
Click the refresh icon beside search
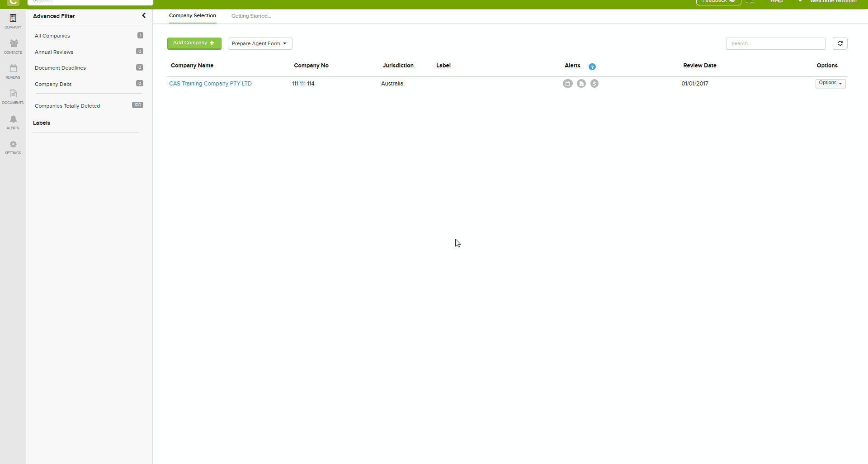tap(840, 43)
